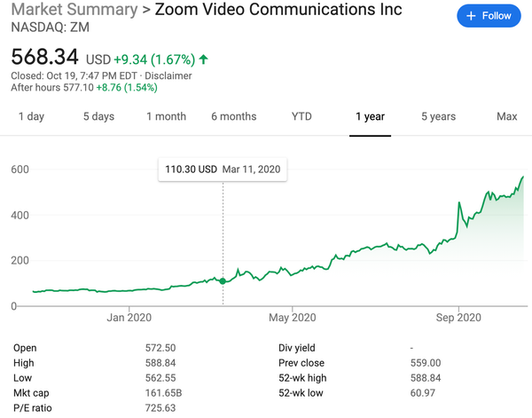Screen dimensions: 532x418
Task: Open the Disclaimer link
Action: pyautogui.click(x=168, y=75)
